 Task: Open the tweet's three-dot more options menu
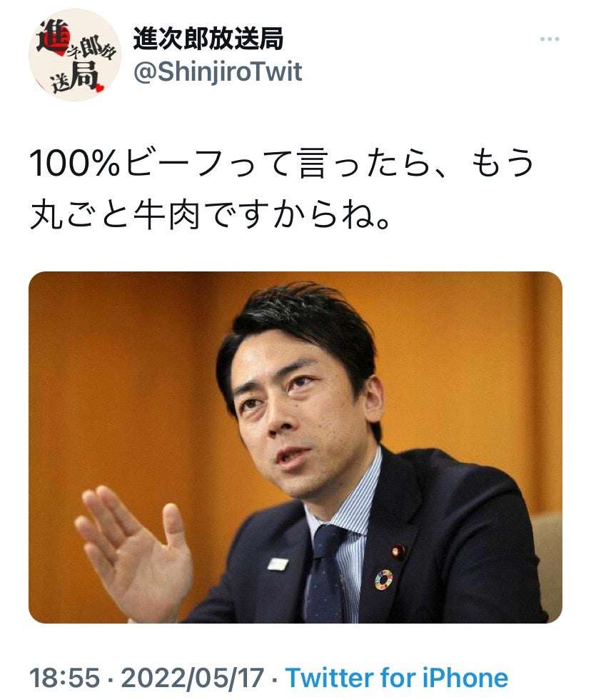point(550,39)
